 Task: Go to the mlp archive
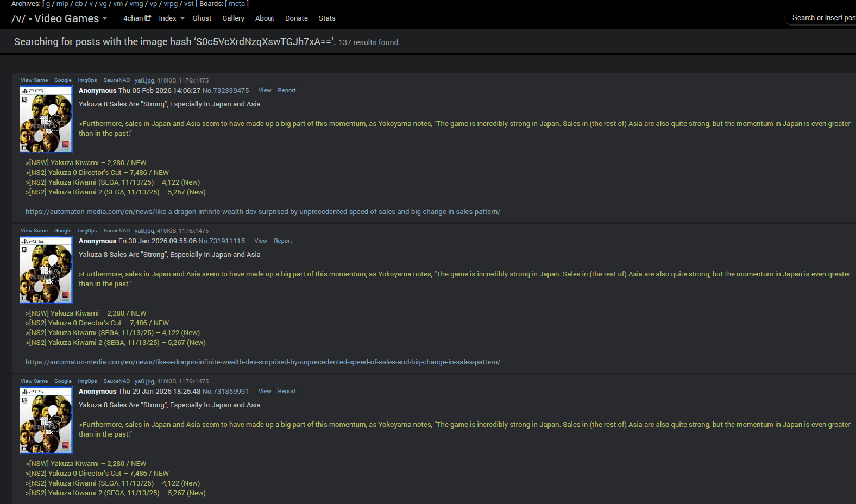pyautogui.click(x=62, y=4)
